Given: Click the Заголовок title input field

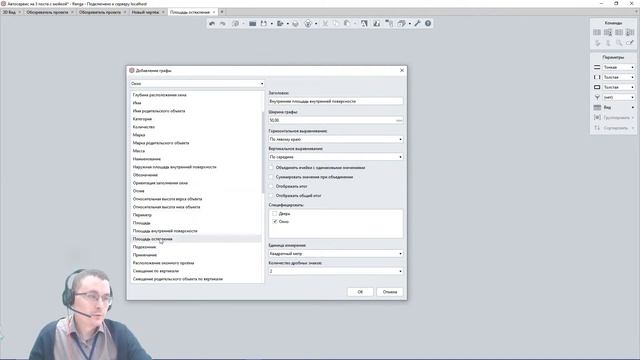Looking at the screenshot, I should pos(336,101).
